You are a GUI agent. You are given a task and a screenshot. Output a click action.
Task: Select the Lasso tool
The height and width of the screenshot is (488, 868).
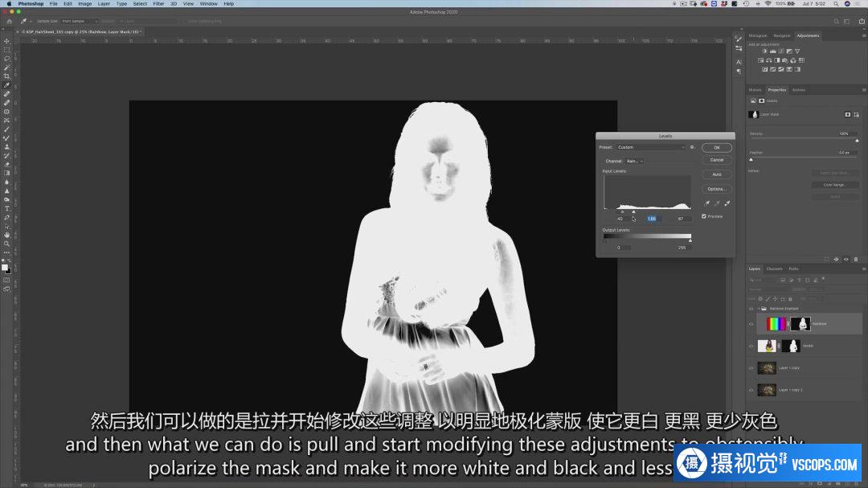(x=6, y=59)
